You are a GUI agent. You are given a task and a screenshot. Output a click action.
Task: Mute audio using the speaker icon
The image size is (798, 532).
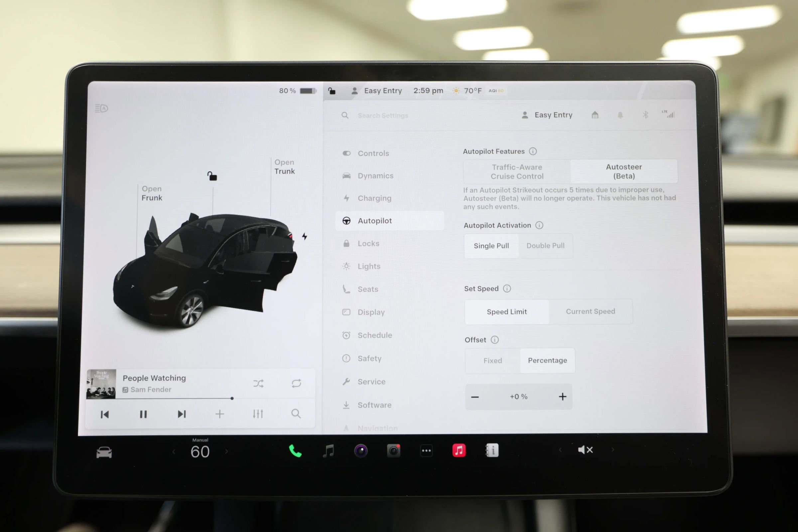tap(585, 450)
